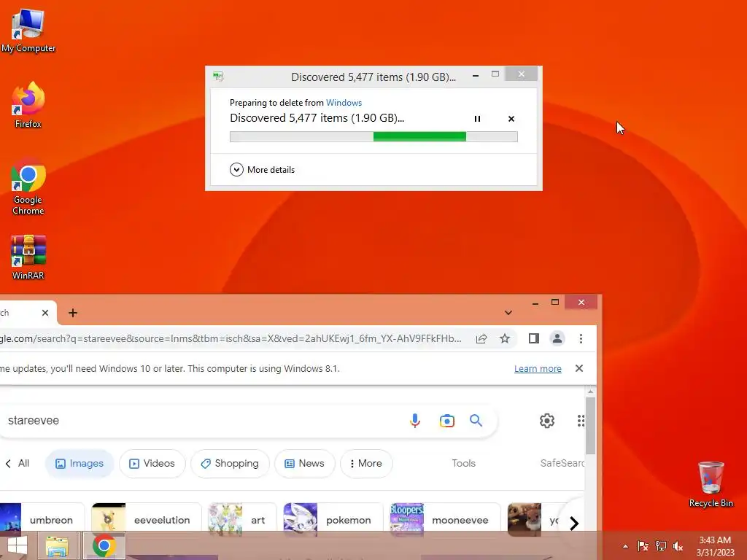The height and width of the screenshot is (560, 747).
Task: Toggle Chrome side panel
Action: (533, 338)
